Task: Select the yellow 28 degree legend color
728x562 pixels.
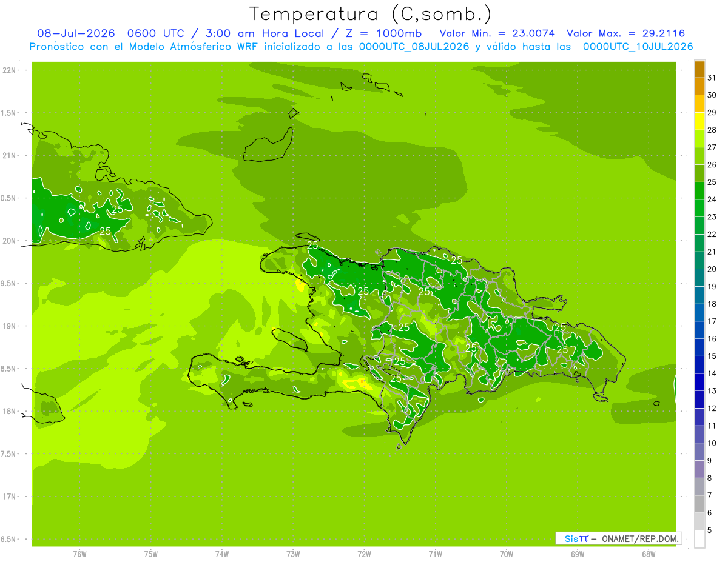Action: [699, 121]
